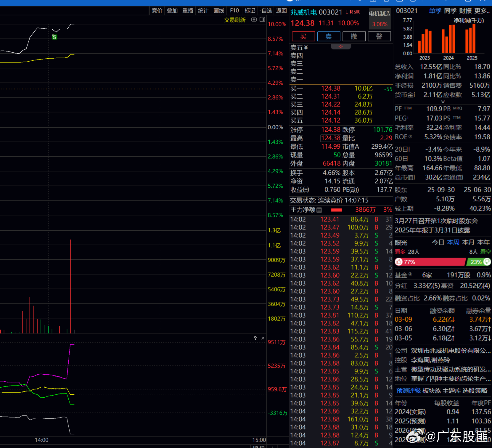Select the 单季 tab
492x448 pixels.
click(435, 11)
